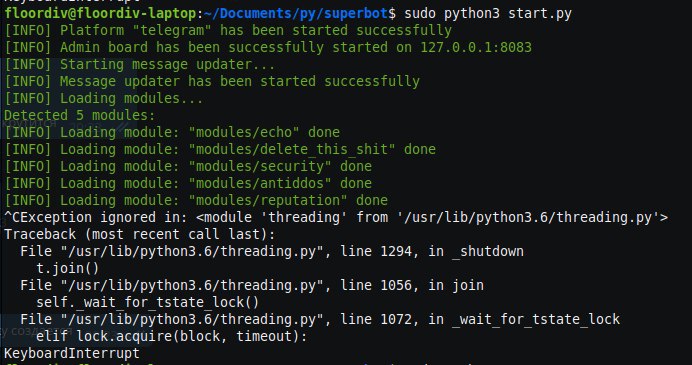Click the "modules/antiddos" path text
Screen dimensions: 692x365
260,183
